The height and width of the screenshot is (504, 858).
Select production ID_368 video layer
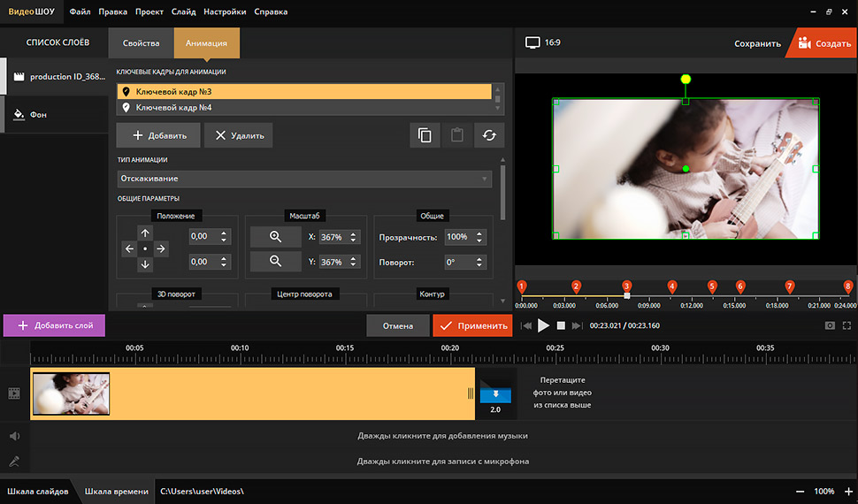55,77
